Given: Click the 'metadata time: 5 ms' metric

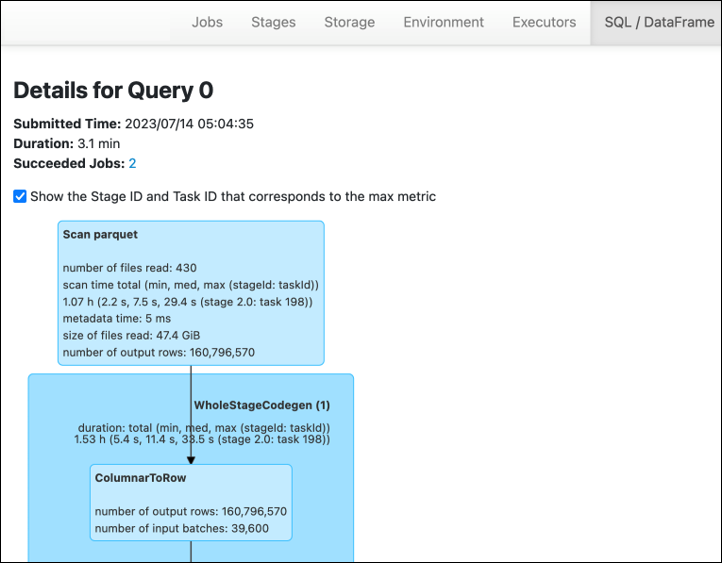Looking at the screenshot, I should point(120,318).
